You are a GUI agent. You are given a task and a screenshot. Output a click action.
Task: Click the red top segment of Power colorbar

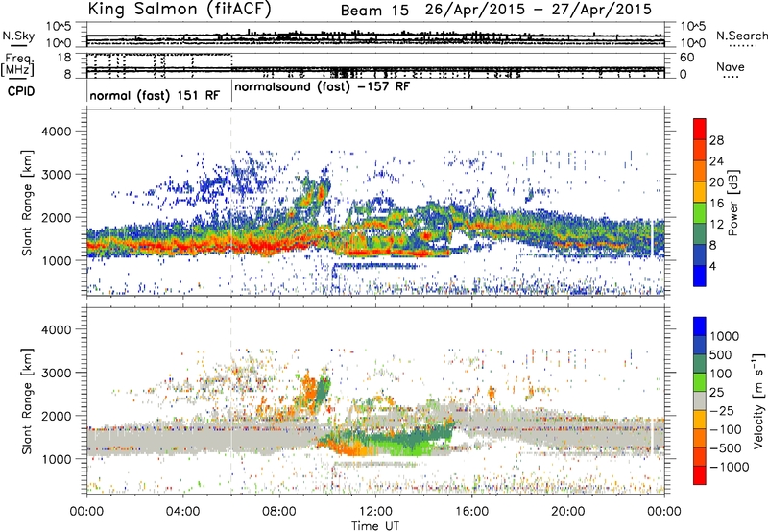(x=700, y=129)
